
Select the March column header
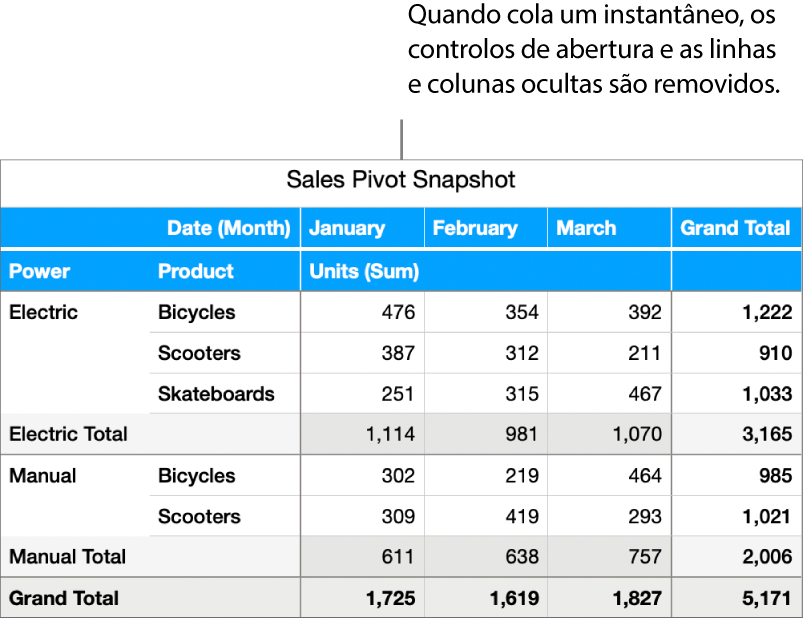[x=586, y=228]
